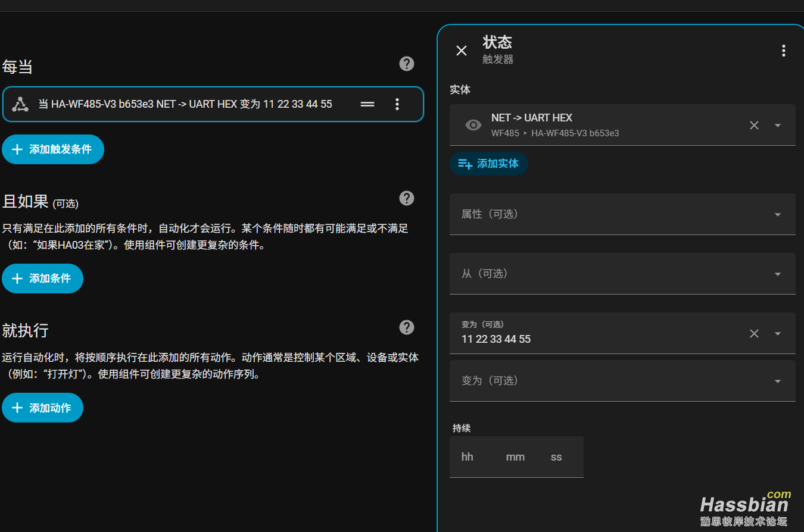The height and width of the screenshot is (532, 804).
Task: Click the 添加动作 button
Action: [42, 408]
